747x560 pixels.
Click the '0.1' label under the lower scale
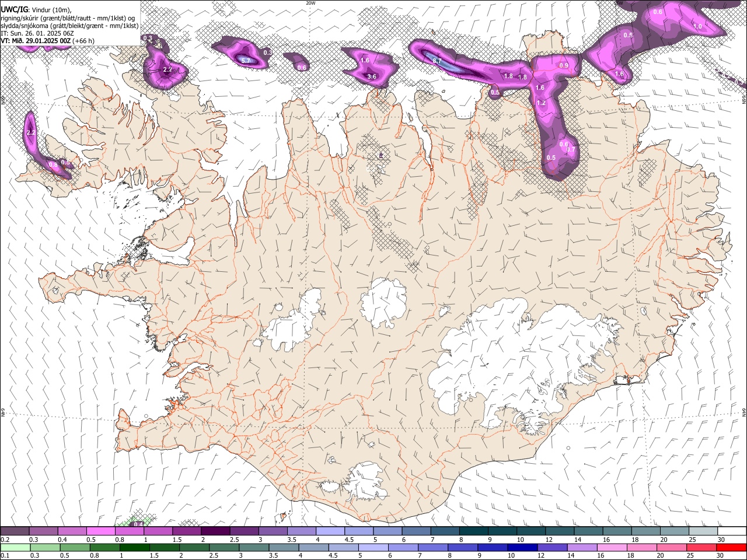tap(5, 555)
